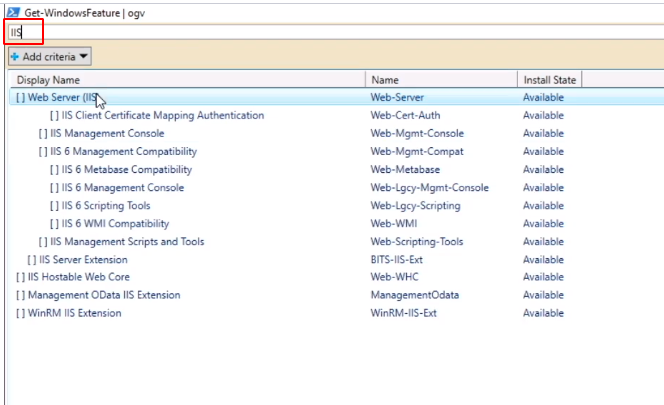Select the IIS 6 WMI Compatibility row
Viewport: 664px width, 405px height.
click(x=336, y=224)
